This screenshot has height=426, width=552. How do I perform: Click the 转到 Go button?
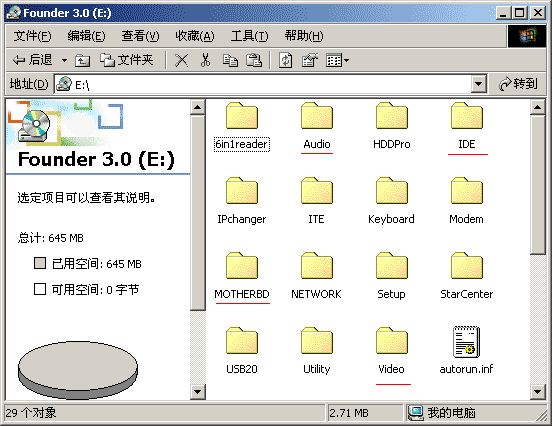tap(518, 84)
